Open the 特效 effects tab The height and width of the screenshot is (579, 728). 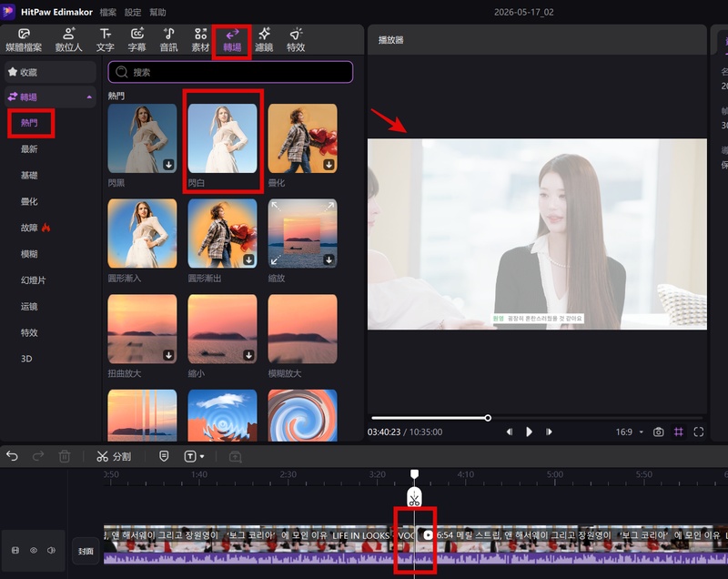(x=296, y=40)
